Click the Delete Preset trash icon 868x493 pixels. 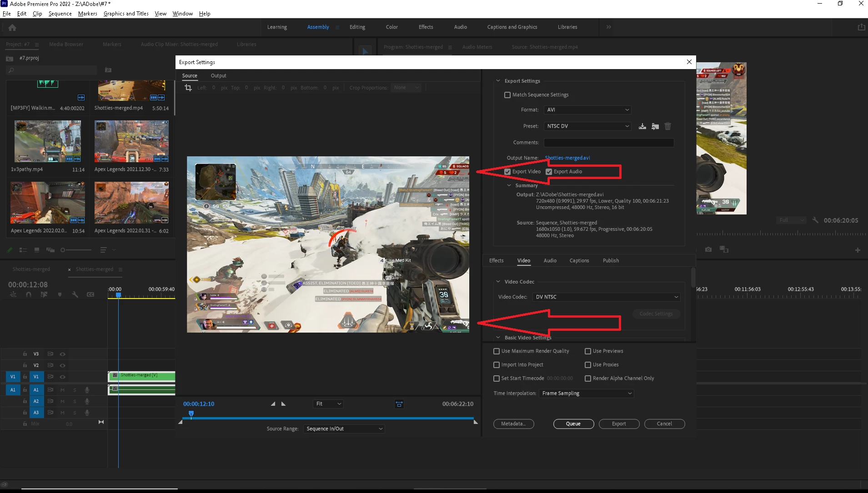[667, 126]
